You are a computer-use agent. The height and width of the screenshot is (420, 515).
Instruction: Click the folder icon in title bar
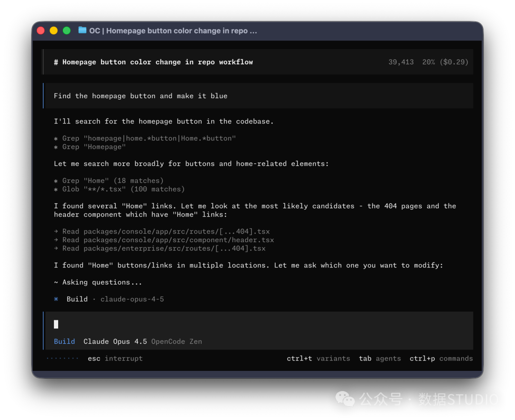click(x=82, y=31)
